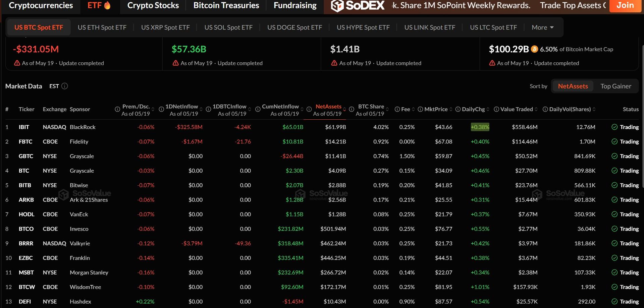
Task: Click warning icon under $1.41B figure
Action: coord(334,63)
